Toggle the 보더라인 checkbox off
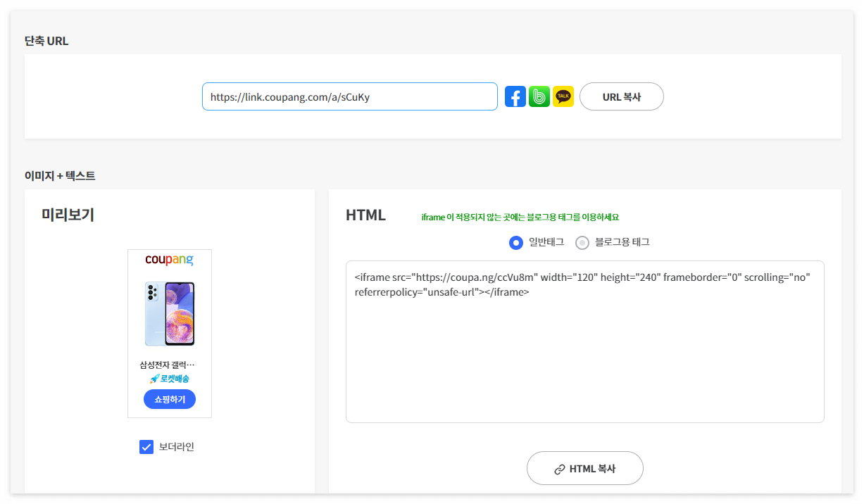Viewport: 864px width, 504px height. tap(146, 446)
